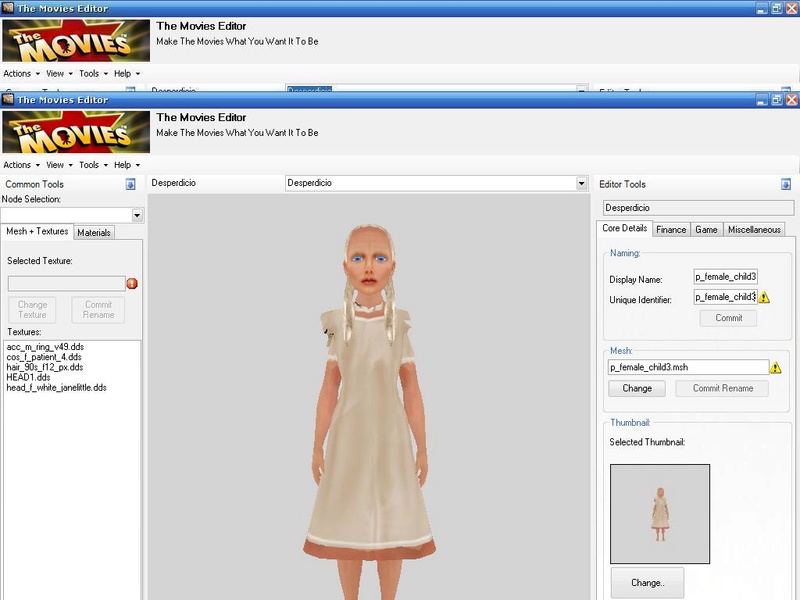Click The Movies logo in back window
Viewport: 800px width, 600px height.
coord(76,41)
